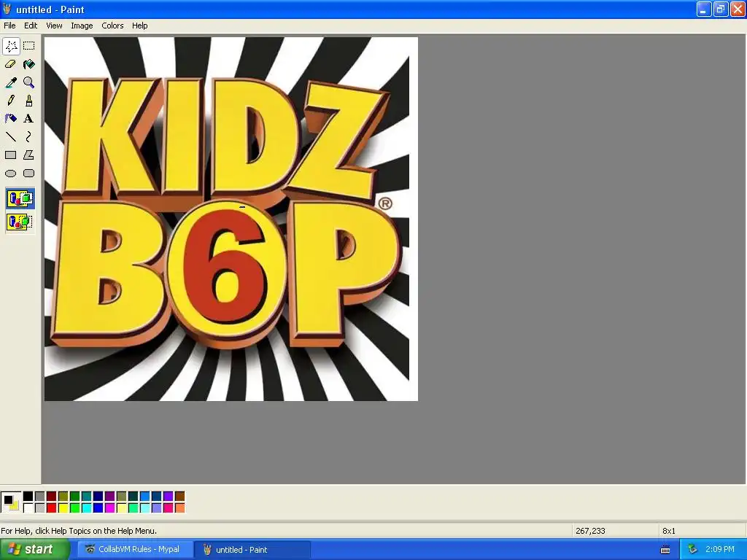Choose the straight Line tool
747x560 pixels.
[11, 136]
